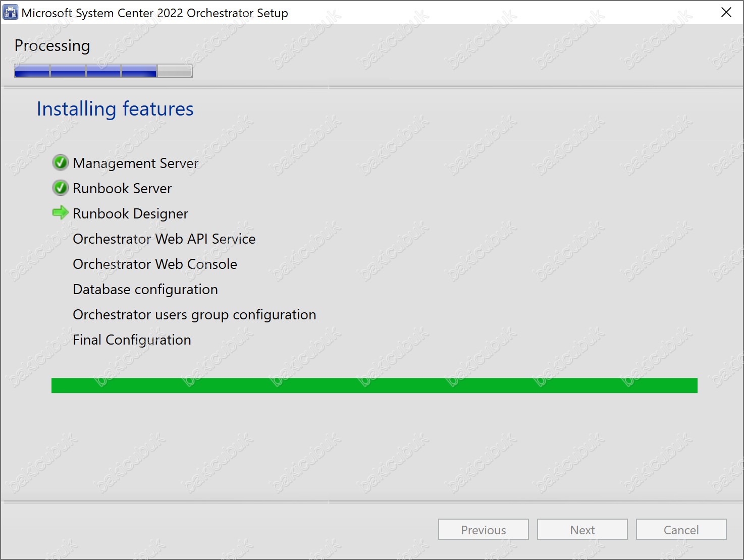Click the 'Installing features' heading
This screenshot has width=744, height=560.
click(115, 109)
